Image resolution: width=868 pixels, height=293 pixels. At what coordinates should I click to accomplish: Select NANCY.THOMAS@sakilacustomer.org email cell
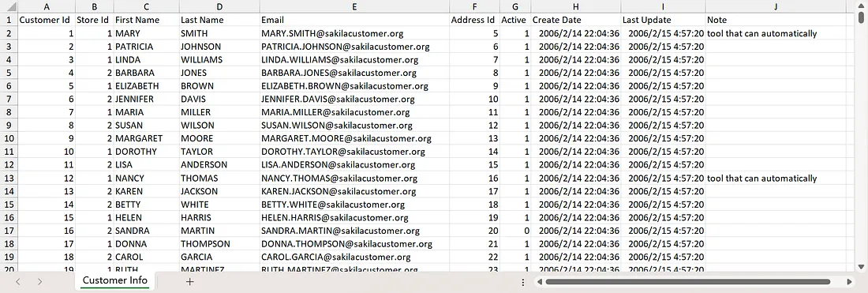coord(354,178)
